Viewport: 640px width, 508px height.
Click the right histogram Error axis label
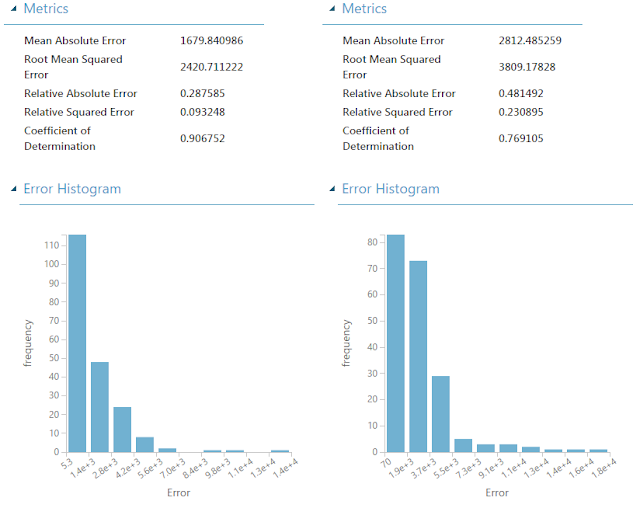pos(497,493)
